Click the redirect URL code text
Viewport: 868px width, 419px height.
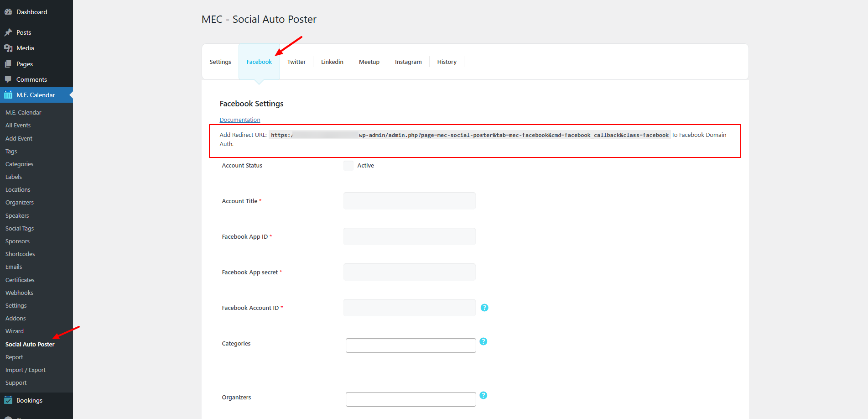tap(469, 135)
